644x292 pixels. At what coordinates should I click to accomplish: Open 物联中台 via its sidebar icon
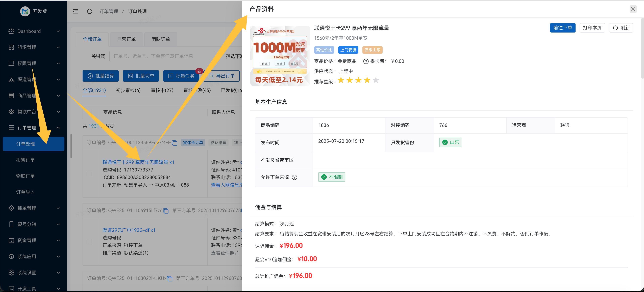(x=12, y=112)
